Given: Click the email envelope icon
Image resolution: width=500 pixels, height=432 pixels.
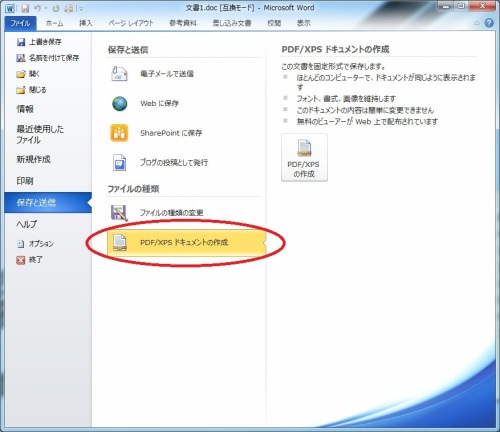Looking at the screenshot, I should pos(119,74).
